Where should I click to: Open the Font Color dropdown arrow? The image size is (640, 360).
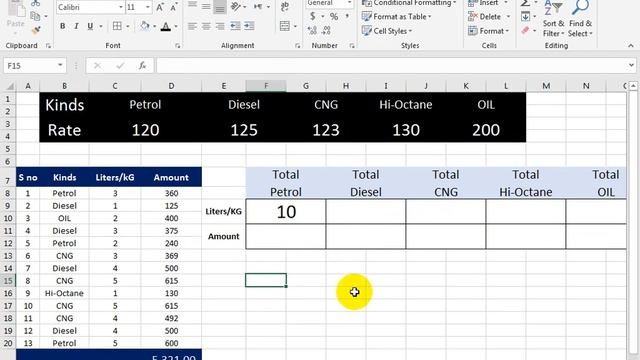(176, 27)
